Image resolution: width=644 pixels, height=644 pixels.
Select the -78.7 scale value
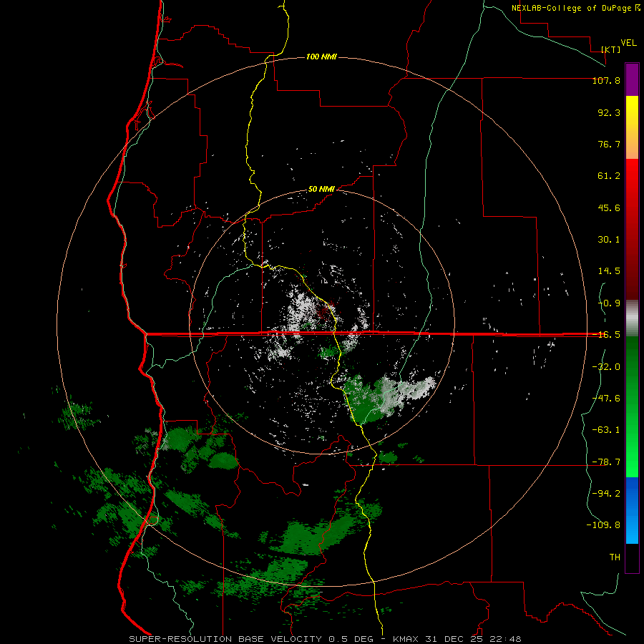click(x=606, y=462)
